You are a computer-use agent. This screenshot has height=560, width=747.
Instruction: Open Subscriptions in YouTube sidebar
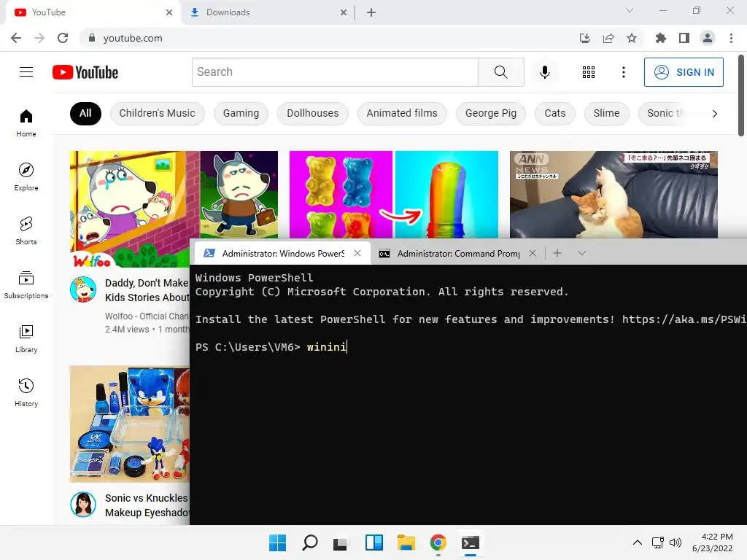[26, 284]
